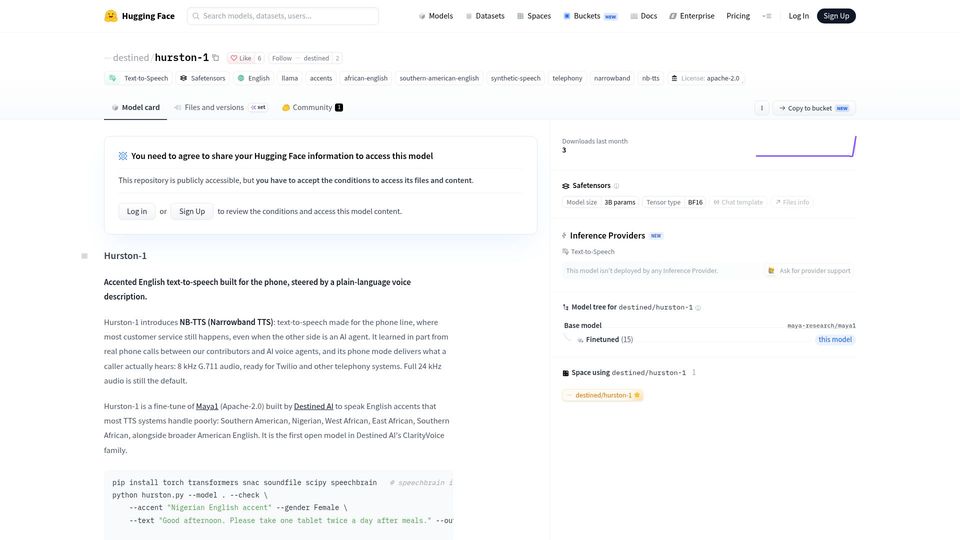Click the Model tree branch icon

[x=566, y=307]
